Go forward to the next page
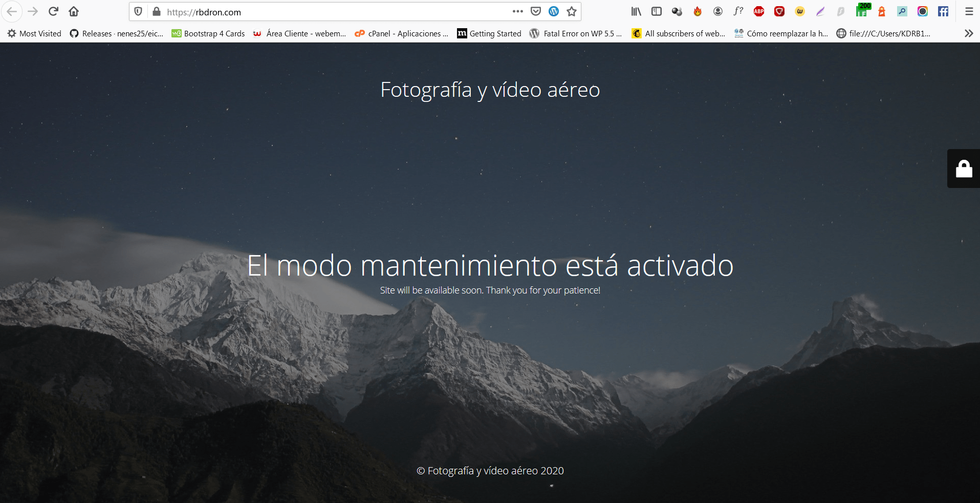Screen dimensions: 980x503 [x=33, y=11]
